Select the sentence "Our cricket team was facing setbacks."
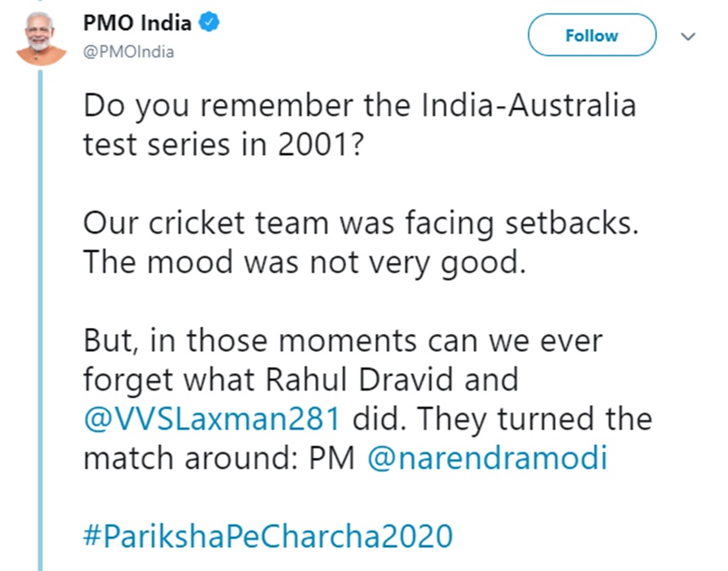Viewport: 728px width, 571px height. pos(358,223)
